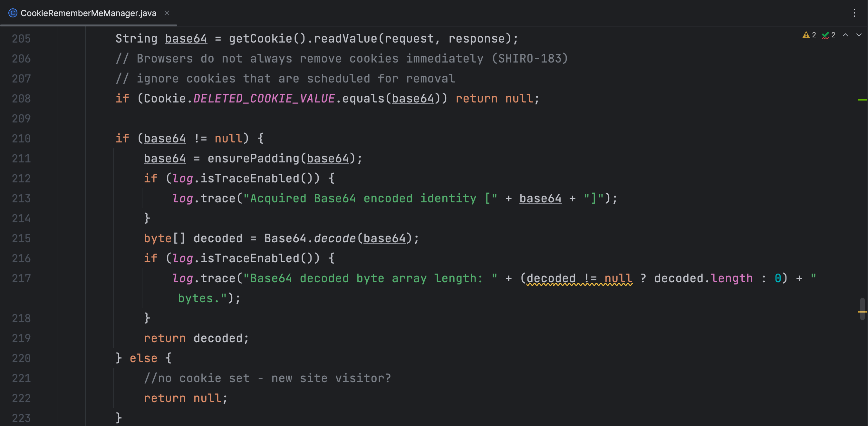
Task: Go to next highlighted error arrow
Action: [859, 35]
